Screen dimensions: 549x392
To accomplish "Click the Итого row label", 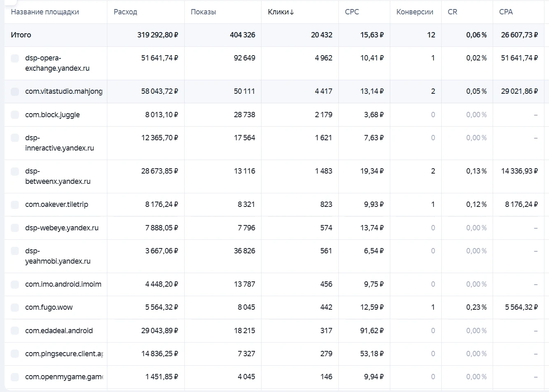I will coord(21,35).
